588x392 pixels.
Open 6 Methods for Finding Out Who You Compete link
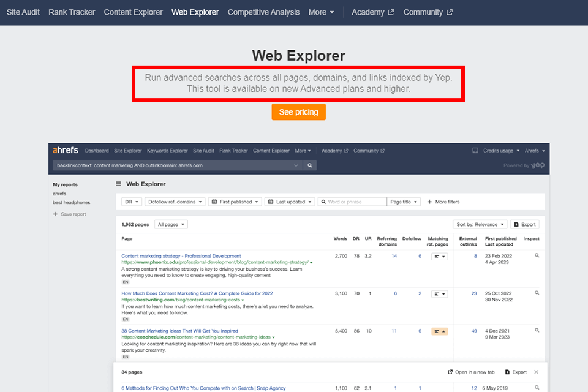pyautogui.click(x=203, y=388)
